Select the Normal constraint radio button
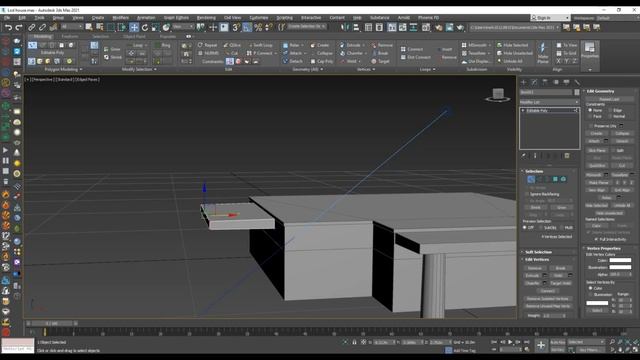 click(610, 117)
